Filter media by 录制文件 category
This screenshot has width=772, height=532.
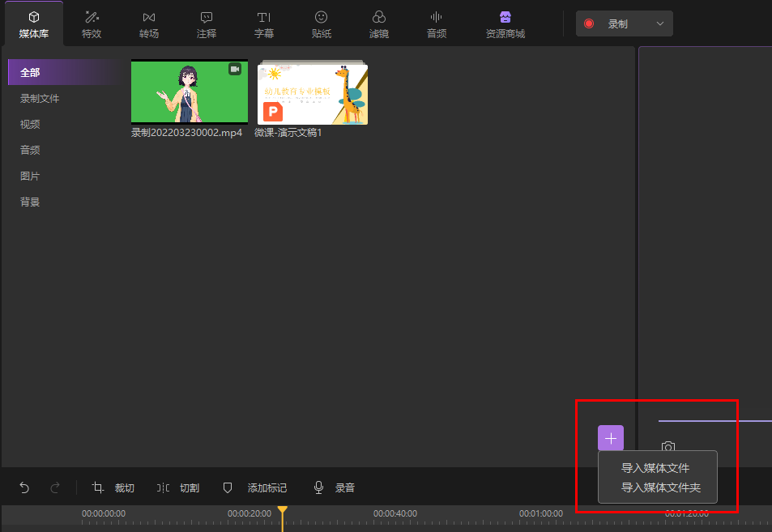pyautogui.click(x=40, y=99)
